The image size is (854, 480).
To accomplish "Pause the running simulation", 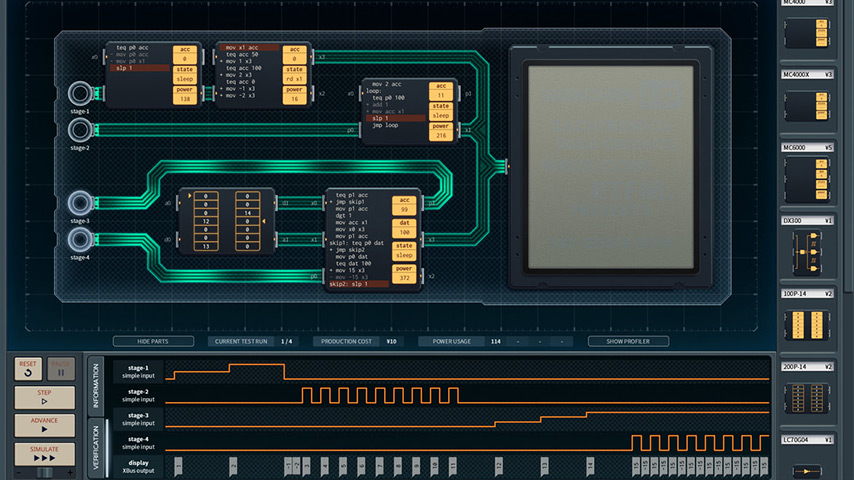I will click(60, 368).
